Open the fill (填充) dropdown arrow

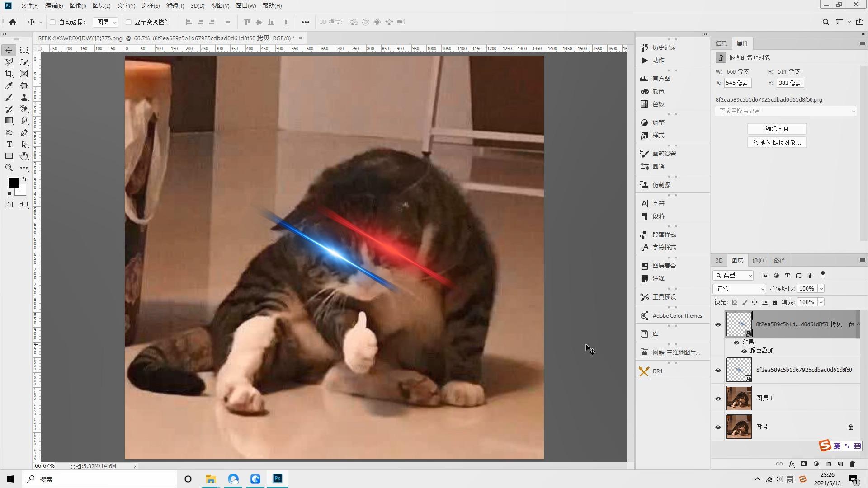[x=821, y=302]
